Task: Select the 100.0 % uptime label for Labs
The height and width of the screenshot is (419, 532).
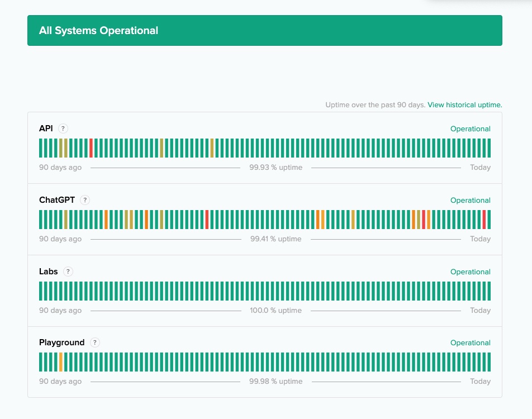Action: tap(275, 311)
